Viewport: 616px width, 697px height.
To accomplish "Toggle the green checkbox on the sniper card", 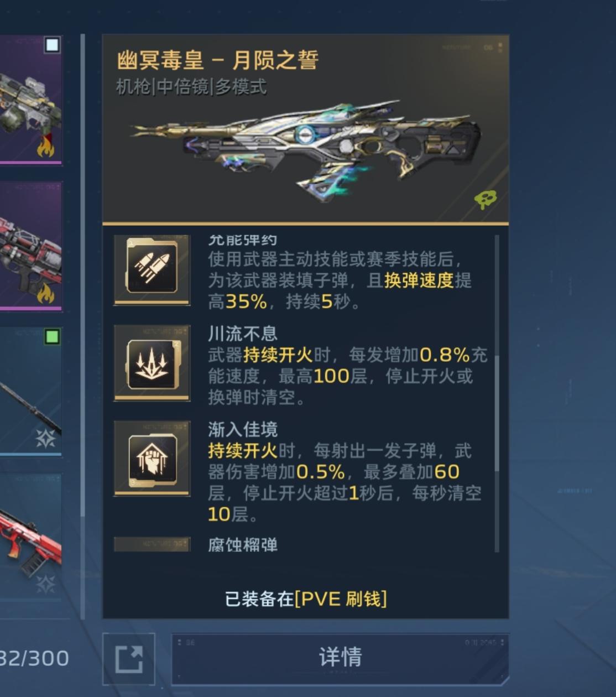I will (x=52, y=336).
